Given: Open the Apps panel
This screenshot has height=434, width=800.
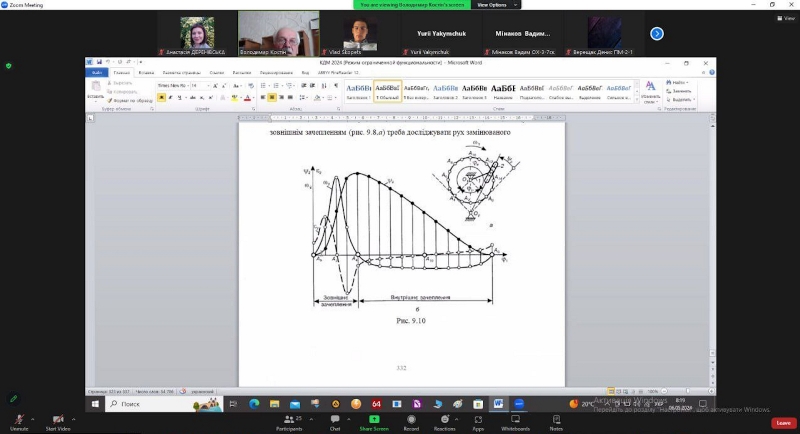Looking at the screenshot, I should [478, 419].
